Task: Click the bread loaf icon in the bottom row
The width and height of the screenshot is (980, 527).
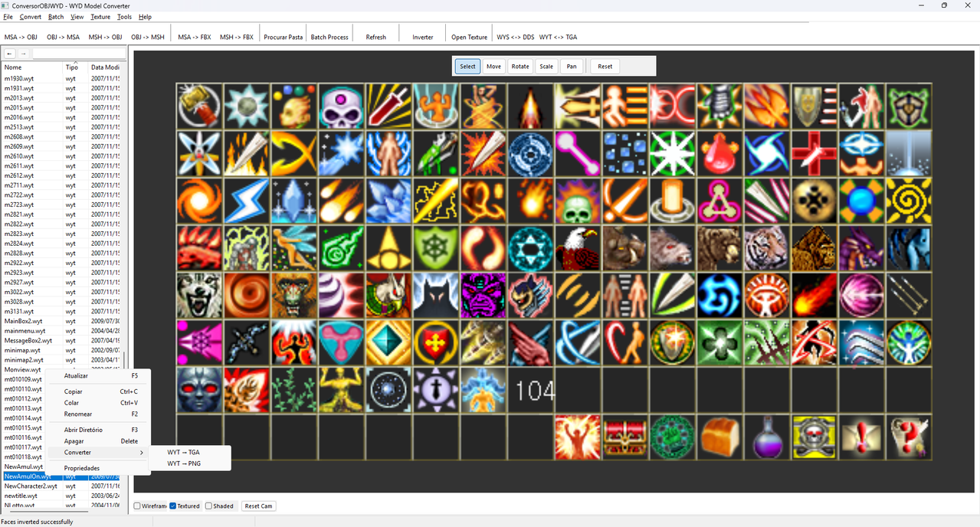Action: [x=719, y=437]
